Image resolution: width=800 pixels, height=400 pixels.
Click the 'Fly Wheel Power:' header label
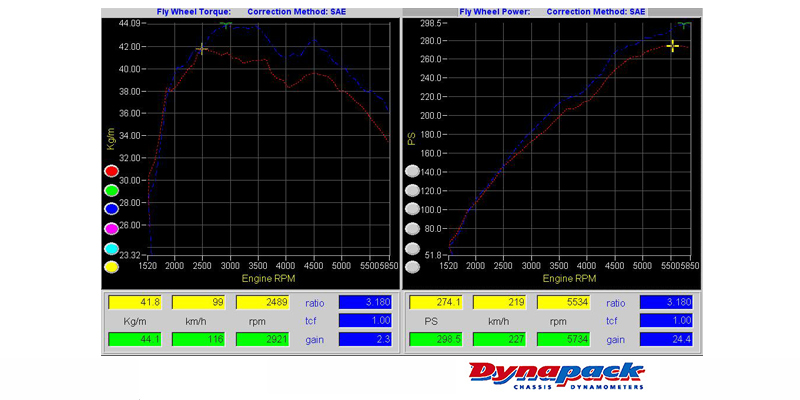pos(495,12)
